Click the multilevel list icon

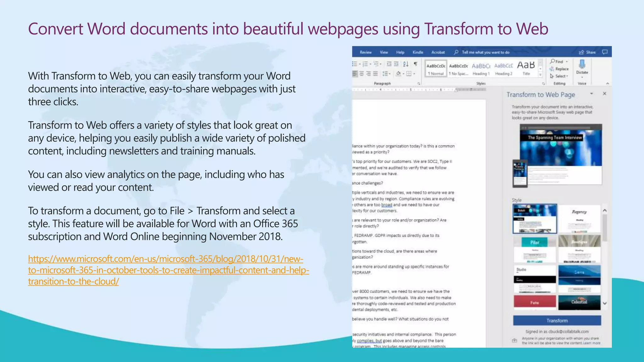[x=376, y=64]
